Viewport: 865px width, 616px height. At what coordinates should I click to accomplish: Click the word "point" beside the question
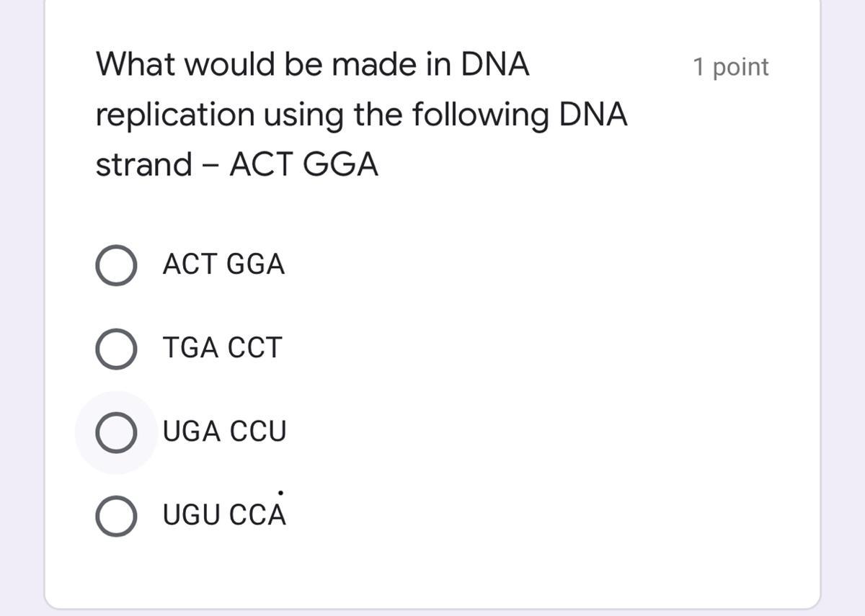coord(741,67)
